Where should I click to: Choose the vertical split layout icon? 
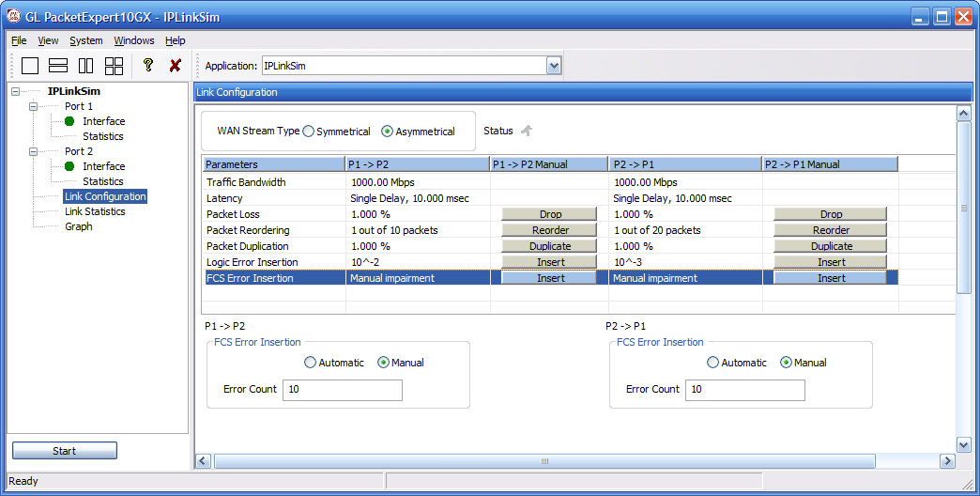85,66
